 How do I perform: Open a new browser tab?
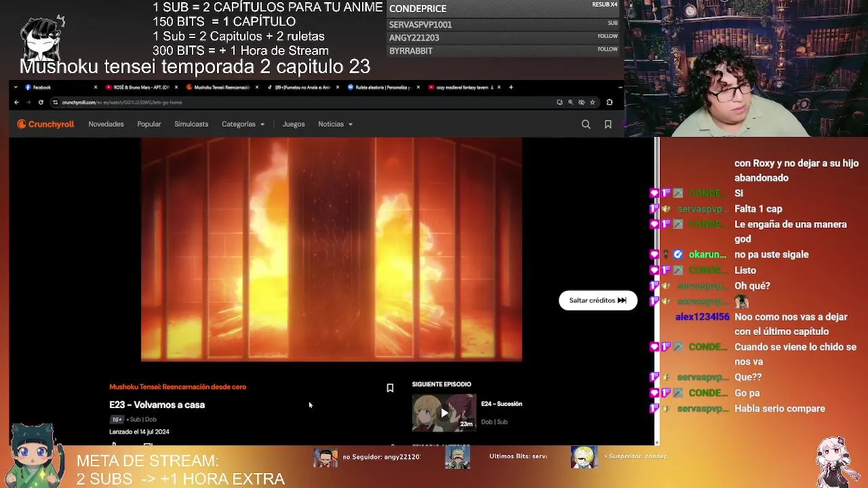tap(511, 87)
